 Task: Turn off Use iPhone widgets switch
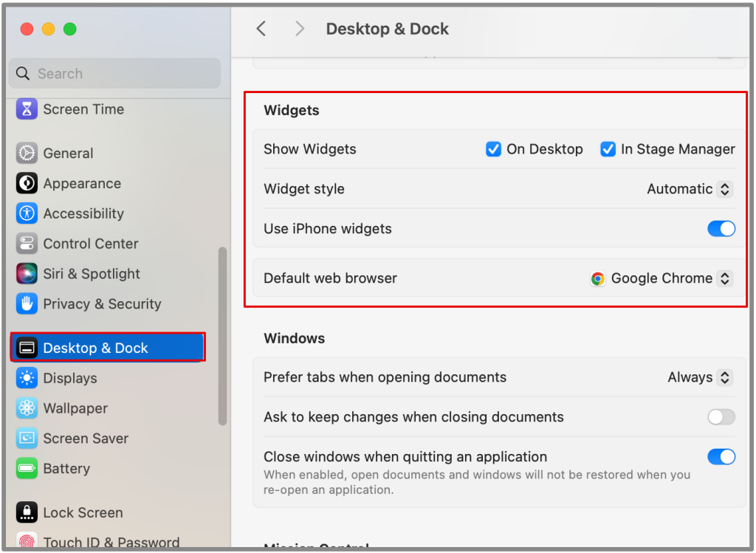point(721,229)
